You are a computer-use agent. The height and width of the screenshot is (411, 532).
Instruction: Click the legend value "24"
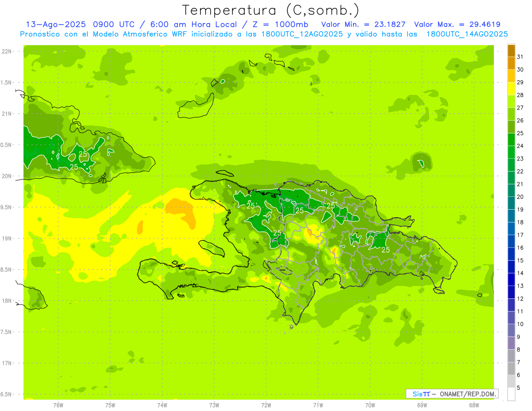click(520, 146)
